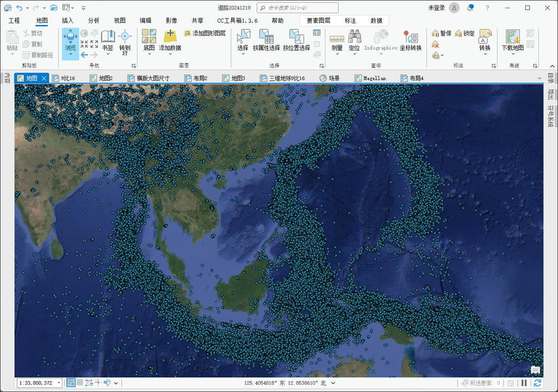Open the 工程 project tab
Screen dimensions: 558x392
14,21
